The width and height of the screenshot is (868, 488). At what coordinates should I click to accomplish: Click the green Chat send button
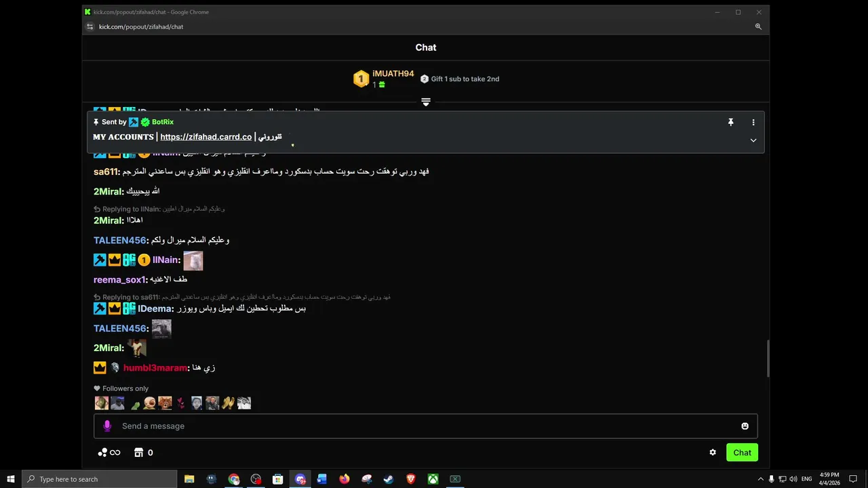pos(742,452)
